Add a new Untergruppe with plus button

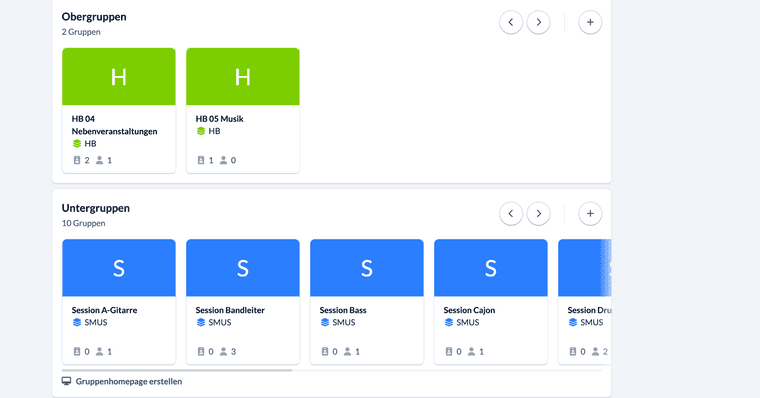[x=590, y=214]
